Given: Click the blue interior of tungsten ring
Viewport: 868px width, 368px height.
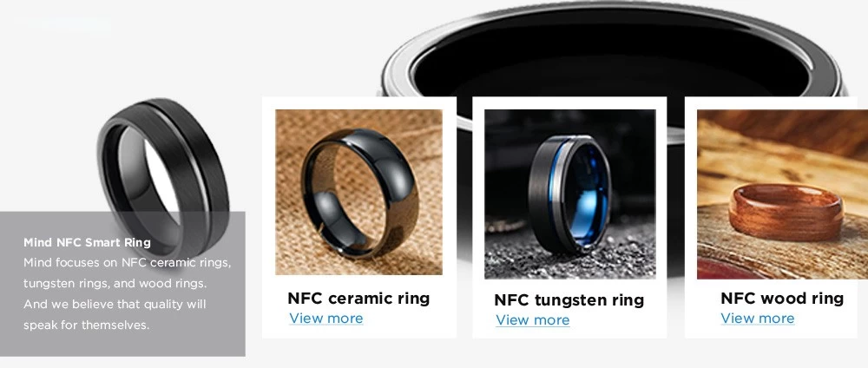Looking at the screenshot, I should (587, 194).
